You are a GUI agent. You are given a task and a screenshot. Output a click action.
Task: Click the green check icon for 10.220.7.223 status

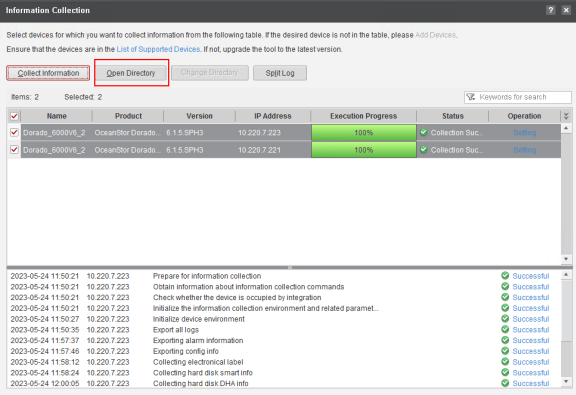pos(424,132)
